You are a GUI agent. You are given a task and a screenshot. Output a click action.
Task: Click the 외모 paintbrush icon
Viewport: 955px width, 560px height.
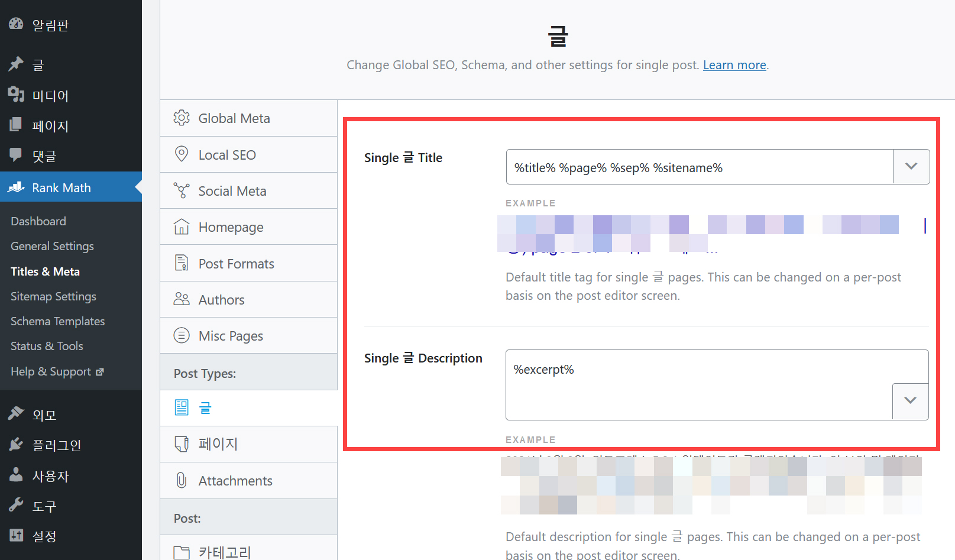pyautogui.click(x=16, y=414)
